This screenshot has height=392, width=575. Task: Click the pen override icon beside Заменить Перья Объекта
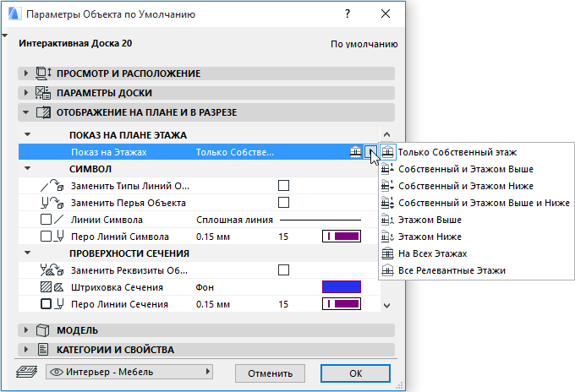tap(52, 203)
